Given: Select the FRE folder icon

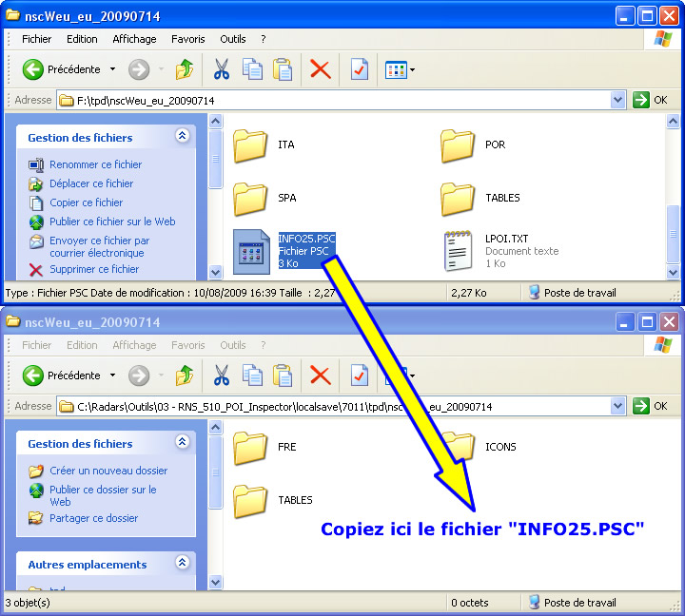Looking at the screenshot, I should (251, 447).
